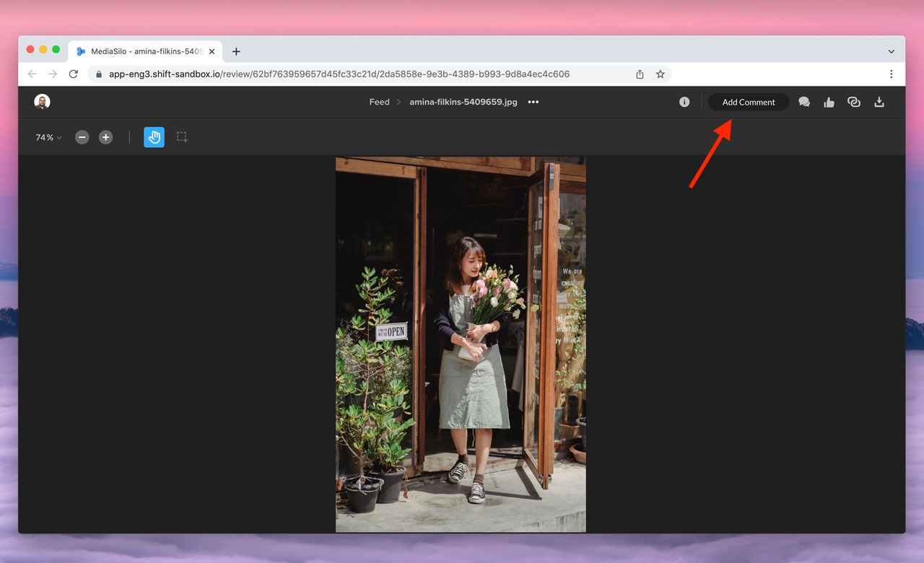Expand the browser tab list chevron
Viewport: 924px width, 563px height.
point(891,52)
